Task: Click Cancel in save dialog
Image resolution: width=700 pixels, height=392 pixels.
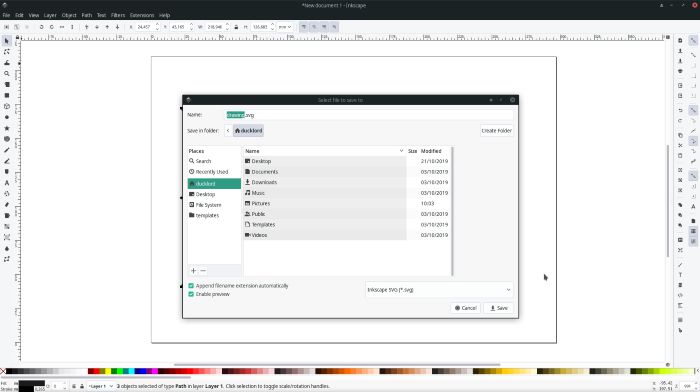Action: click(466, 308)
